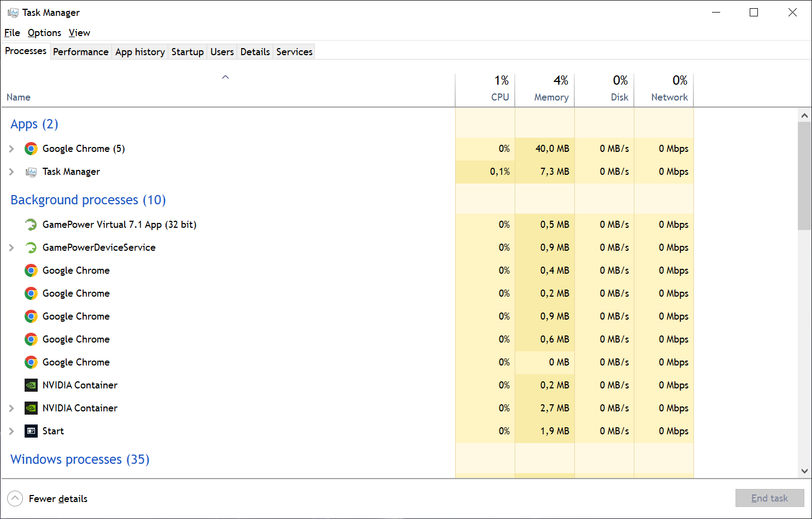Switch to the Startup tab

coord(187,52)
